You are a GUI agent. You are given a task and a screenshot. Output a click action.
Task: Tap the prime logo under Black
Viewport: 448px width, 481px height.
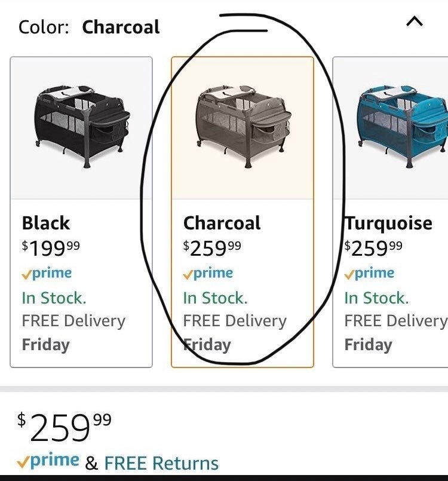(47, 273)
